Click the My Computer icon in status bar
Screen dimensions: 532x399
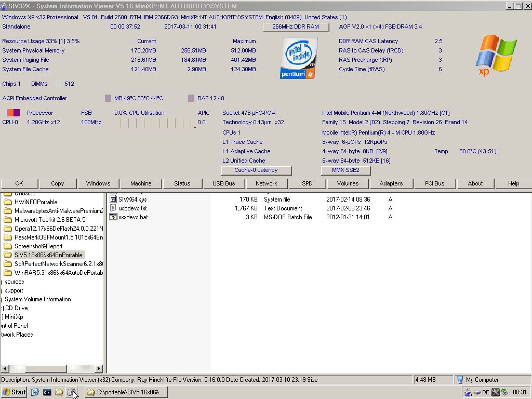pos(460,380)
